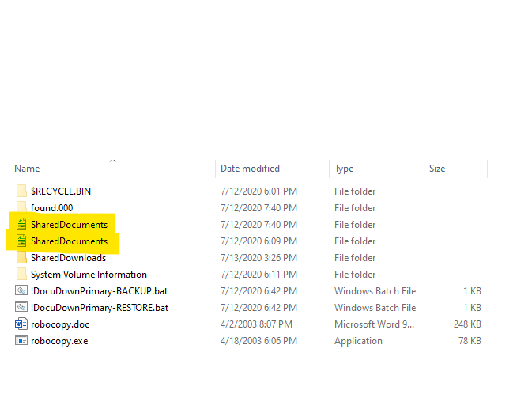Click the robocopy.exe application icon
Viewport: 532px width, 398px height.
[21, 340]
